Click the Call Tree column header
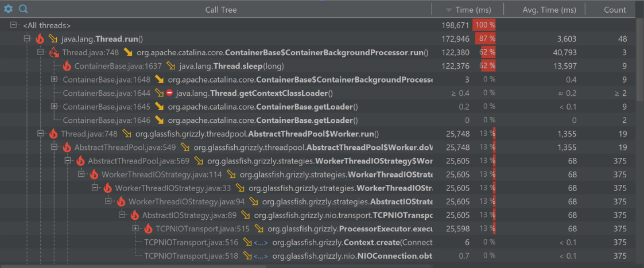The image size is (644, 268). coord(220,10)
